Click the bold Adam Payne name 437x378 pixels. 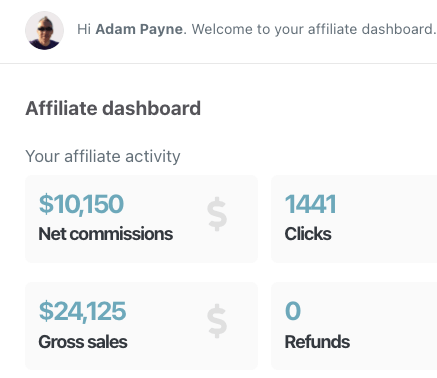139,29
